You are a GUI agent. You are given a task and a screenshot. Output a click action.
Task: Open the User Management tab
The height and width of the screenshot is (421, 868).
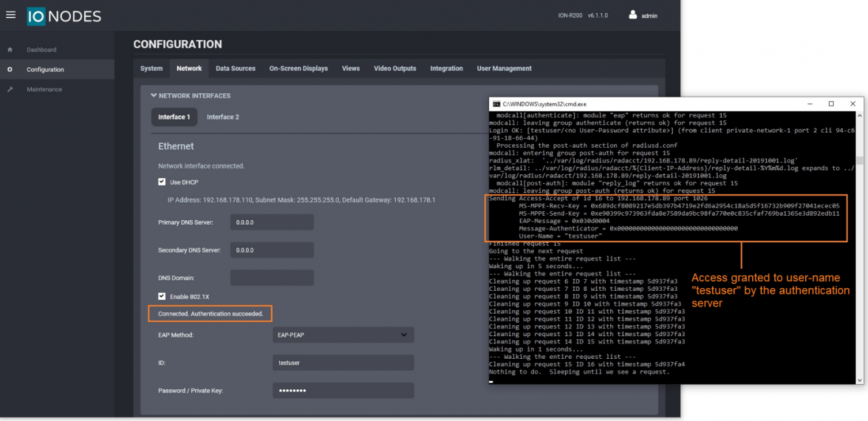[x=504, y=69]
